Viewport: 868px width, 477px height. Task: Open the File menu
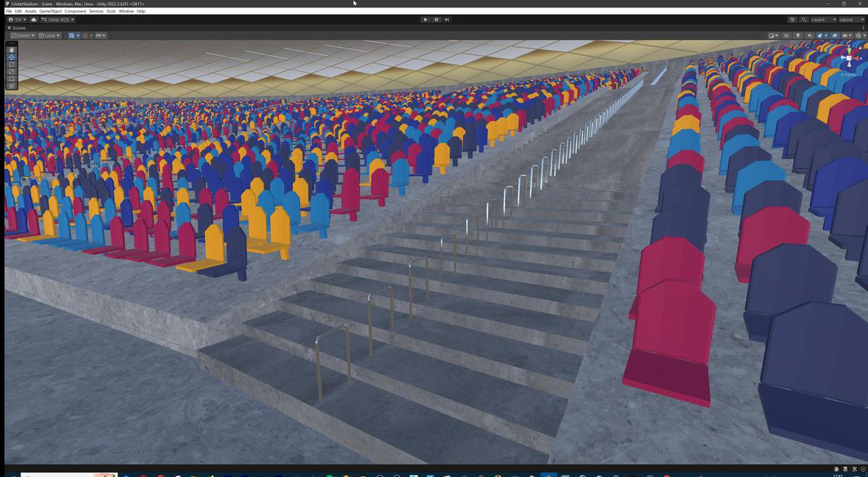tap(9, 11)
